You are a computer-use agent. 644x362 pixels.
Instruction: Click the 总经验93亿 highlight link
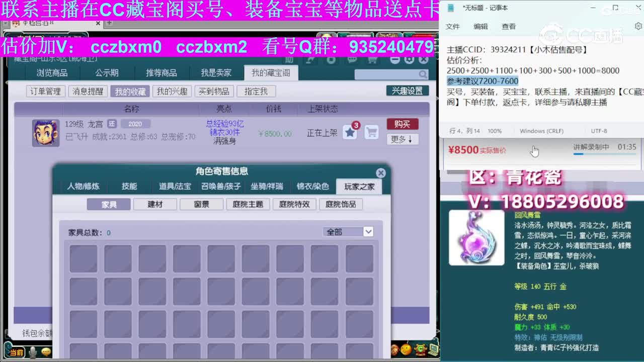pos(225,124)
